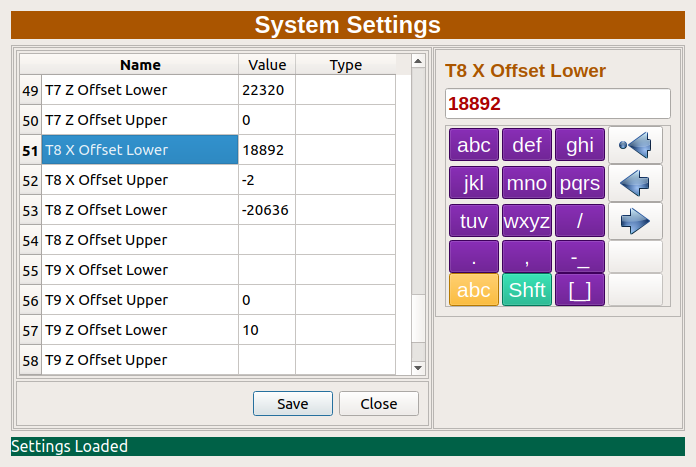The height and width of the screenshot is (467, 696).
Task: Move cursor left with blue left arrow
Action: click(635, 183)
